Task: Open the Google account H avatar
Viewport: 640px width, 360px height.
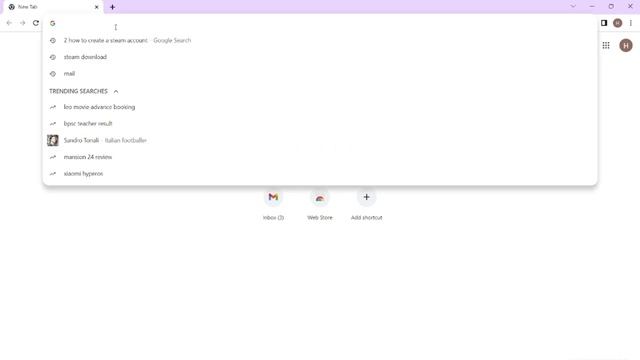Action: (626, 45)
